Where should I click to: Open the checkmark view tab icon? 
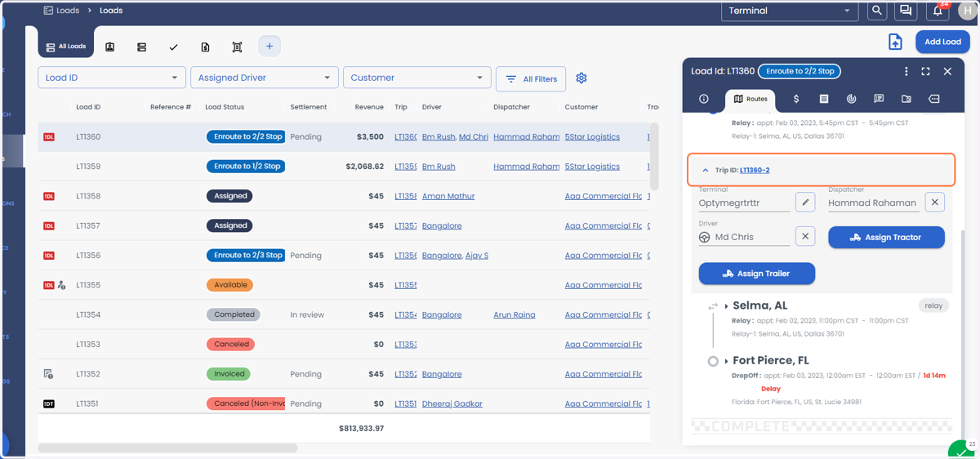(x=173, y=47)
